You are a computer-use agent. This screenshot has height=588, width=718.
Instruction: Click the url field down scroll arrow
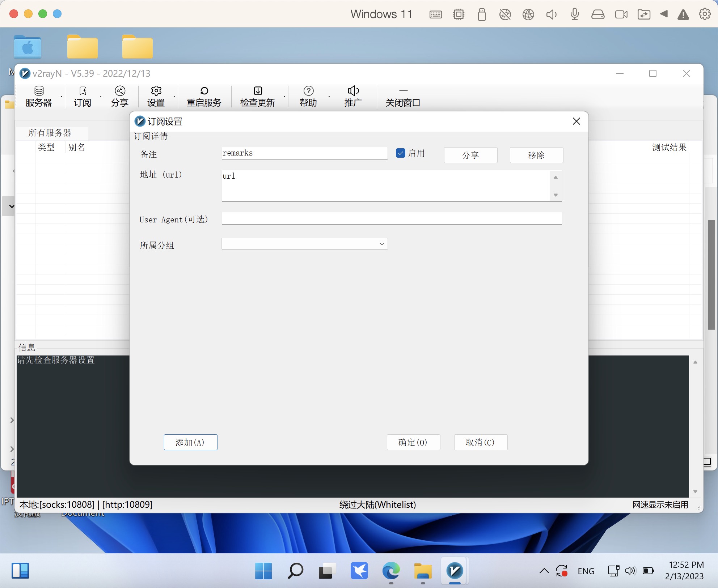pyautogui.click(x=556, y=195)
